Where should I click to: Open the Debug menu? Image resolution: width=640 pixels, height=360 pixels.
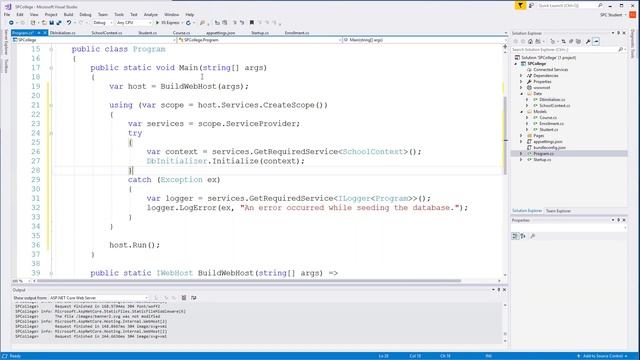(x=85, y=15)
